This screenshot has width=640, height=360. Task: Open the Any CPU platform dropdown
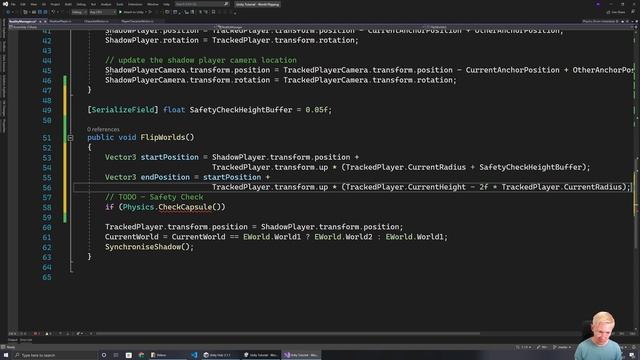(102, 12)
